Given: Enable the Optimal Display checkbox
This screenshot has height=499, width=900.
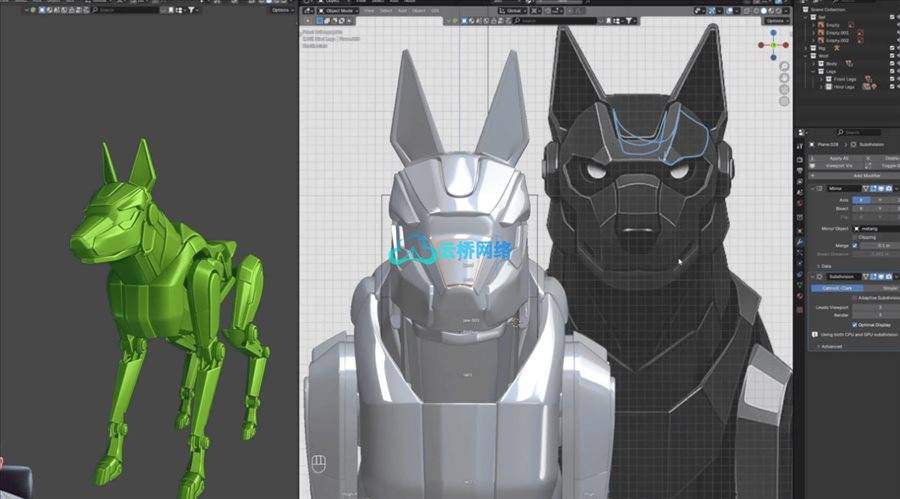Looking at the screenshot, I should (x=855, y=325).
